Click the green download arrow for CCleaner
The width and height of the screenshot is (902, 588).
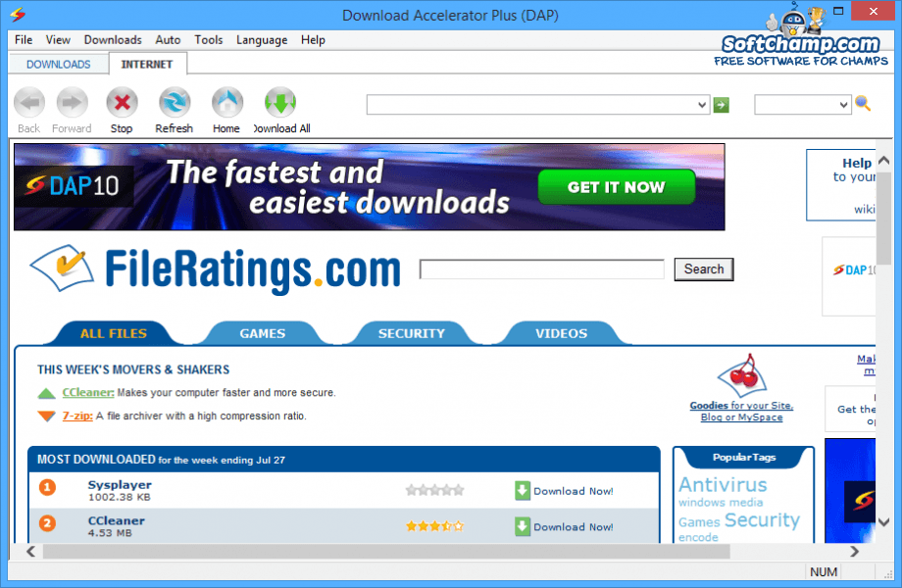coord(523,526)
